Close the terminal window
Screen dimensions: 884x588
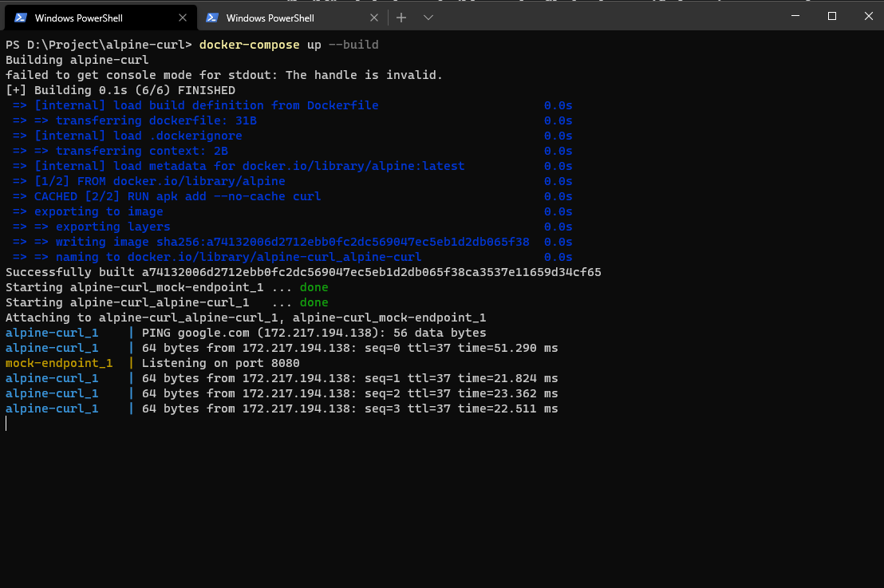[x=868, y=16]
